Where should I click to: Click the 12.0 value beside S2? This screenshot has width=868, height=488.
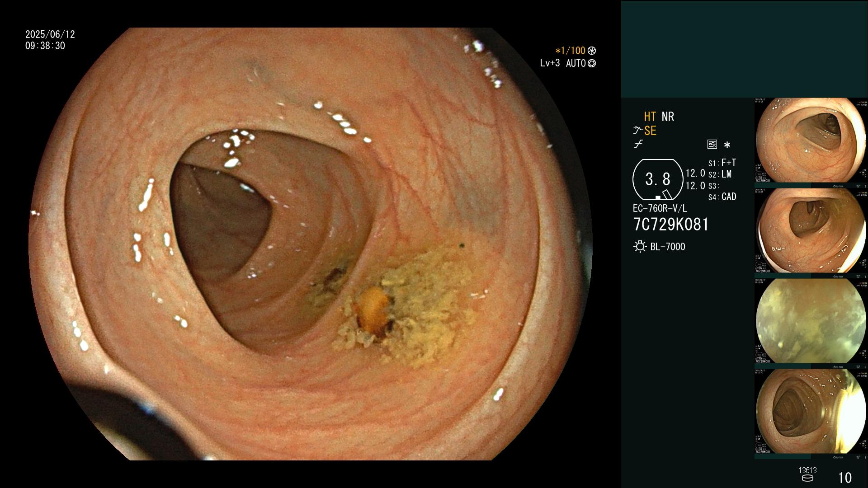(x=695, y=173)
